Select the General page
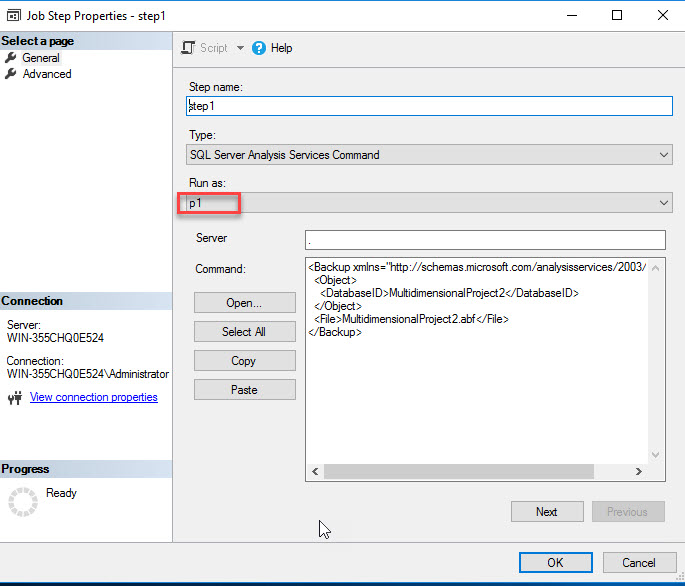The image size is (685, 586). 41,58
